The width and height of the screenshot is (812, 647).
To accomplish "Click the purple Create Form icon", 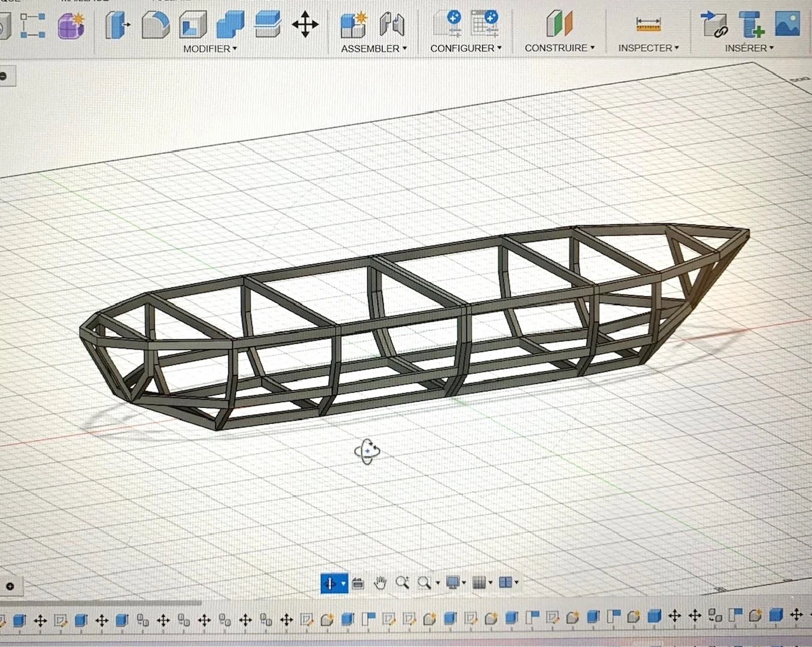I will [x=71, y=26].
